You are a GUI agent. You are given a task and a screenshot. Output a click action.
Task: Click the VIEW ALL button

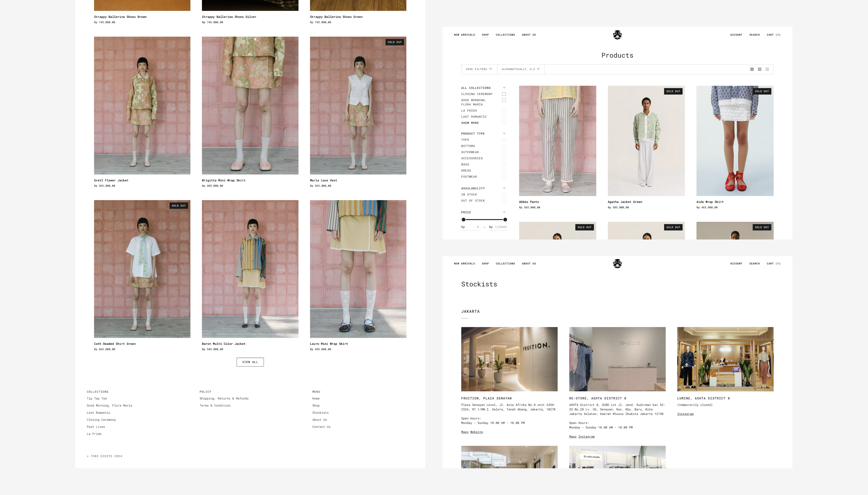[x=250, y=362]
